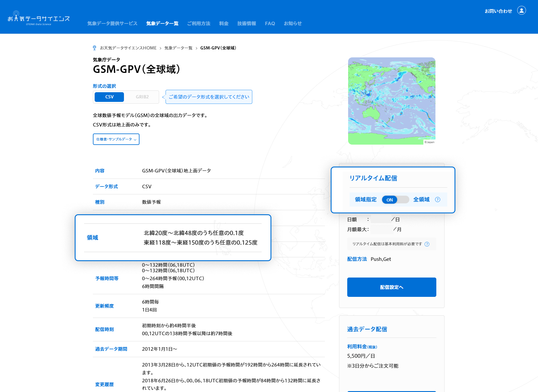Click the 配信時刻 row label
Image resolution: width=538 pixels, height=392 pixels.
[x=104, y=329]
